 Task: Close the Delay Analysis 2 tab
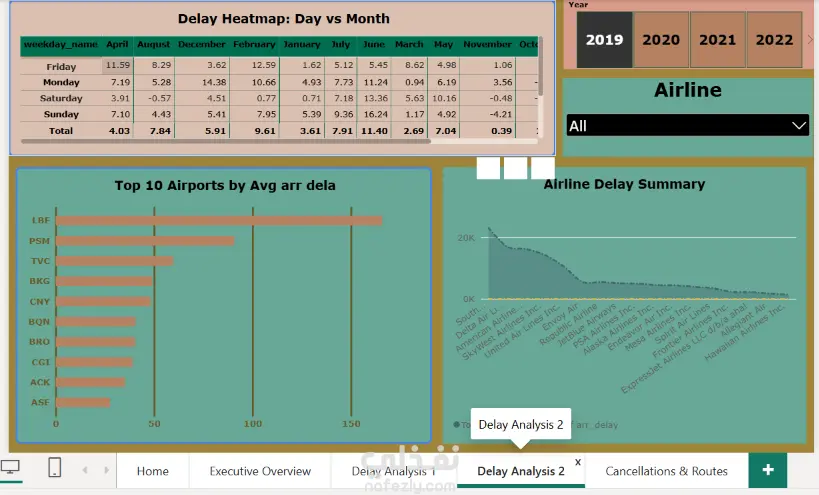pyautogui.click(x=578, y=462)
